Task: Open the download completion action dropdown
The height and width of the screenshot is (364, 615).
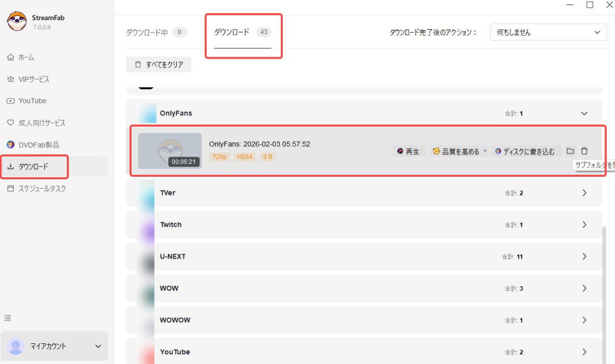Action: pos(548,33)
